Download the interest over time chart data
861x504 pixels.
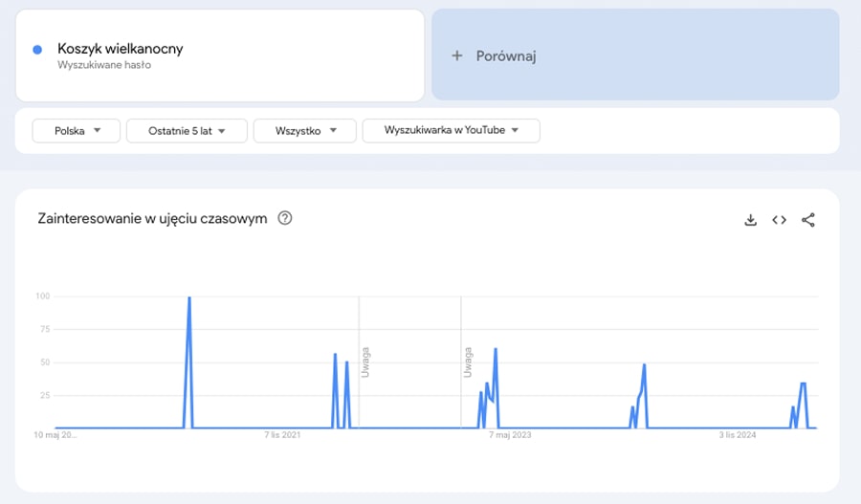click(750, 220)
